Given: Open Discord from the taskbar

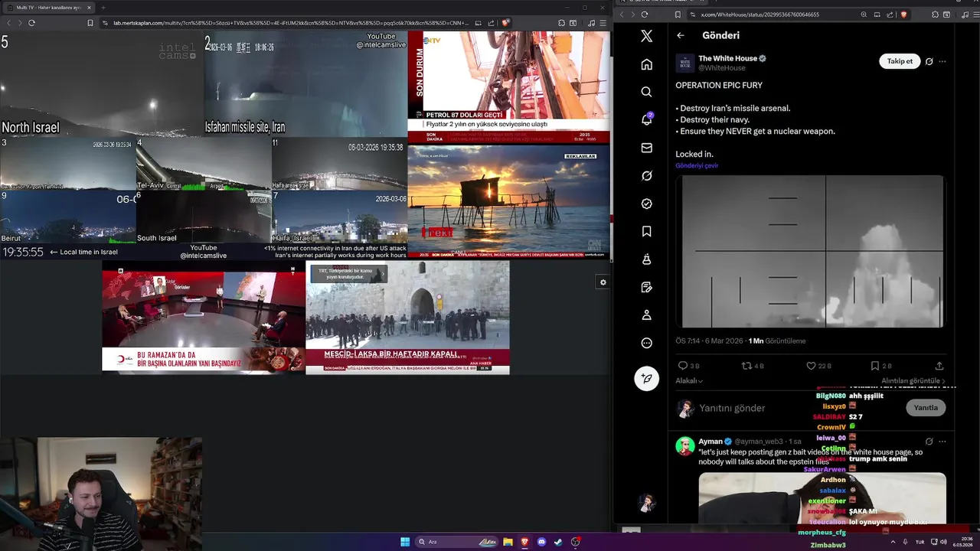Looking at the screenshot, I should (541, 542).
